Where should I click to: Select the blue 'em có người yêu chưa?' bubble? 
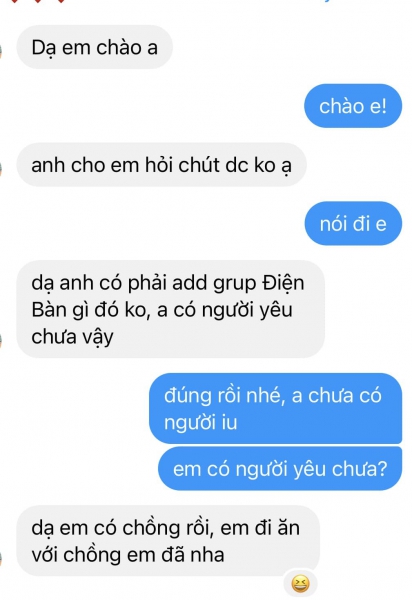tap(280, 468)
